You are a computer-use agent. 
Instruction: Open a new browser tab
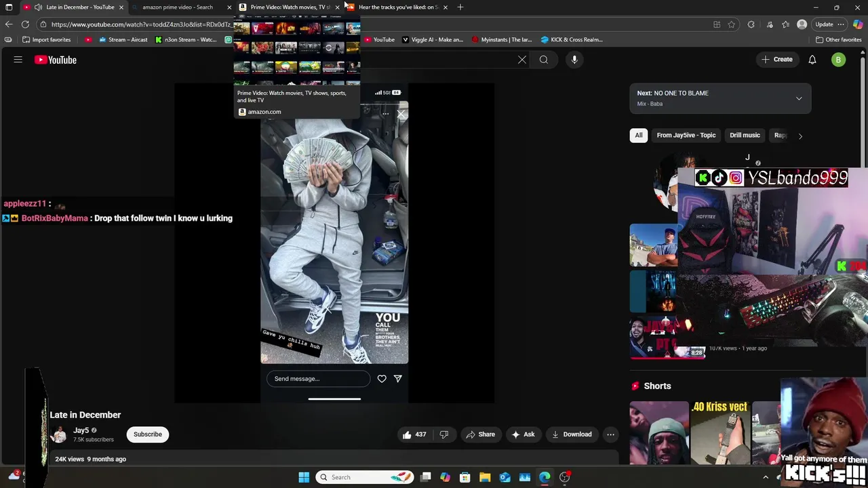[x=460, y=7]
